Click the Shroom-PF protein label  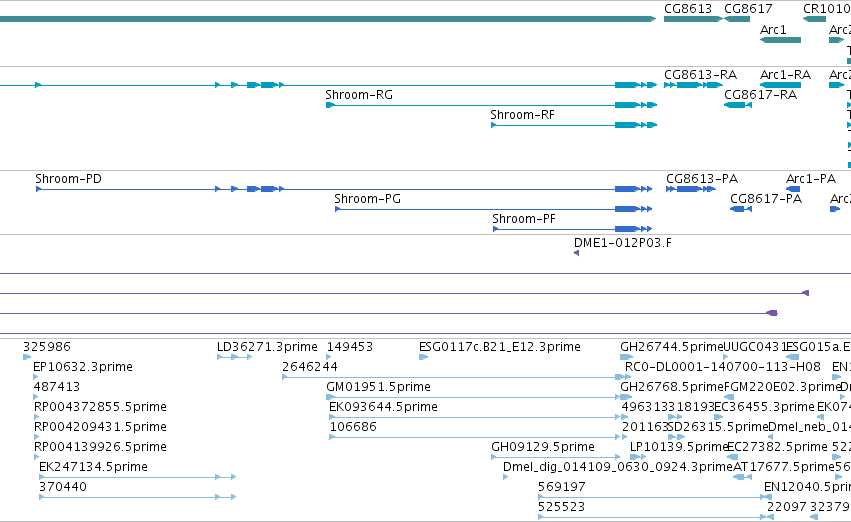[x=524, y=219]
